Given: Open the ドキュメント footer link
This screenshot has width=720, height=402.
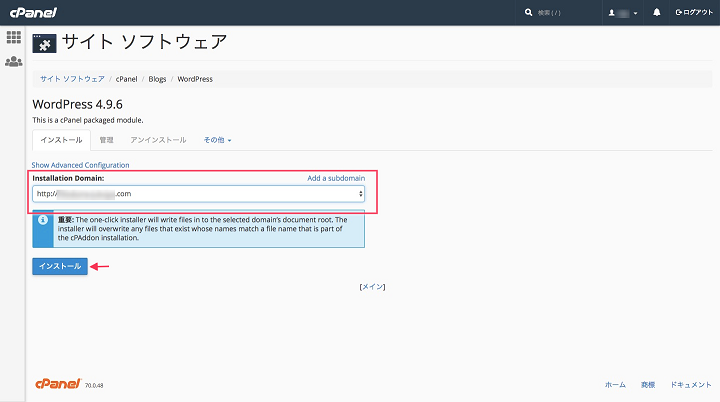Looking at the screenshot, I should pyautogui.click(x=691, y=385).
